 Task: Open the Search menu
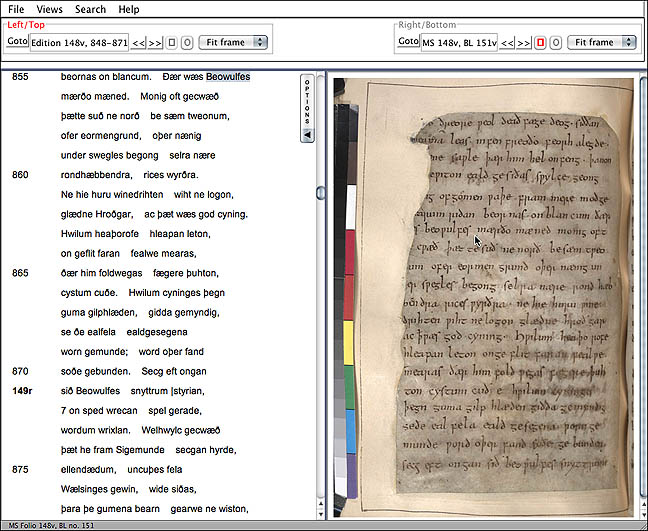[x=90, y=9]
